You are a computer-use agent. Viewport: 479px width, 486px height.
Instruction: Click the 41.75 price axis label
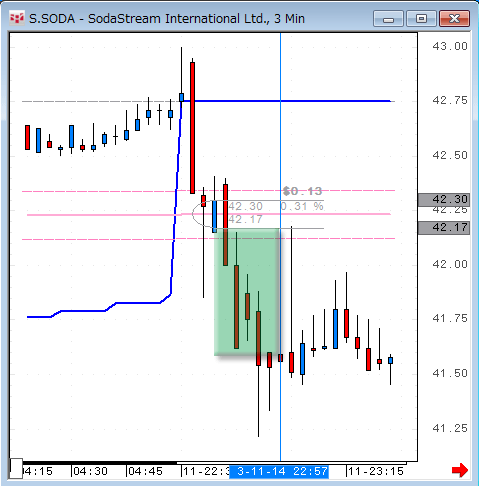(450, 319)
